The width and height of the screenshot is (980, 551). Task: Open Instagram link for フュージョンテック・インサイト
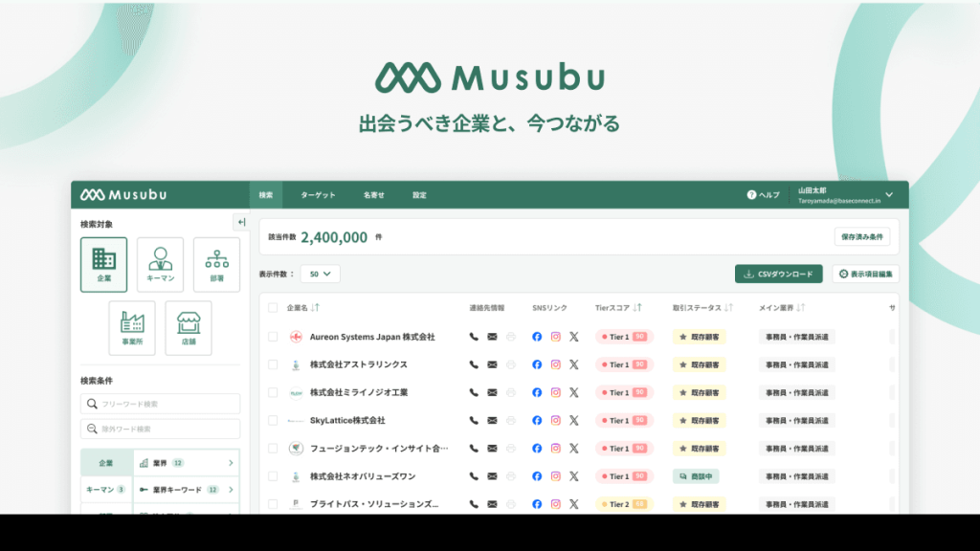pos(556,448)
